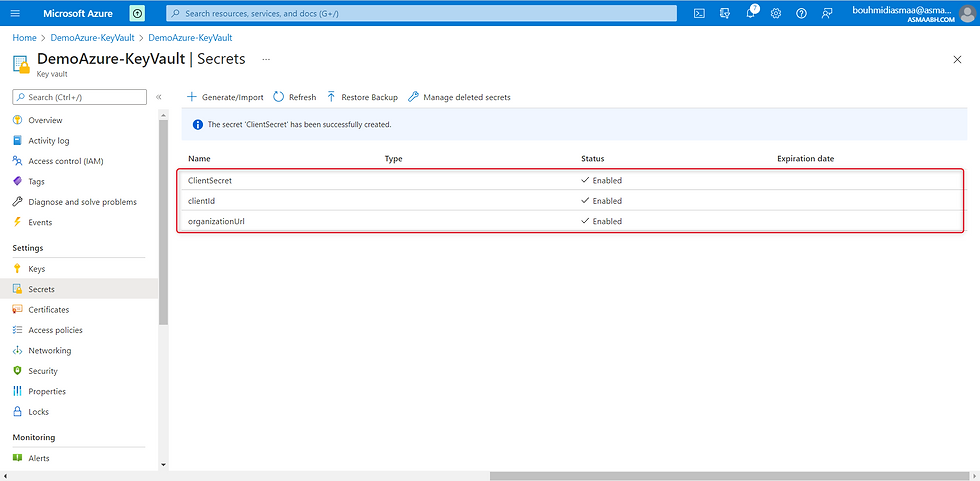The image size is (980, 481).
Task: Close the Secrets blade with X
Action: [x=957, y=60]
